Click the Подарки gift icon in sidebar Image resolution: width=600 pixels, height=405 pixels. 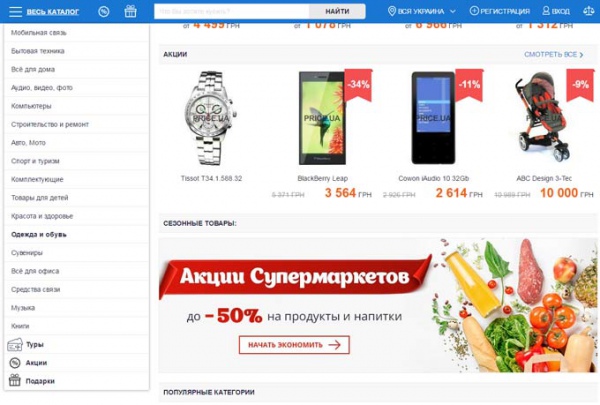[x=15, y=381]
